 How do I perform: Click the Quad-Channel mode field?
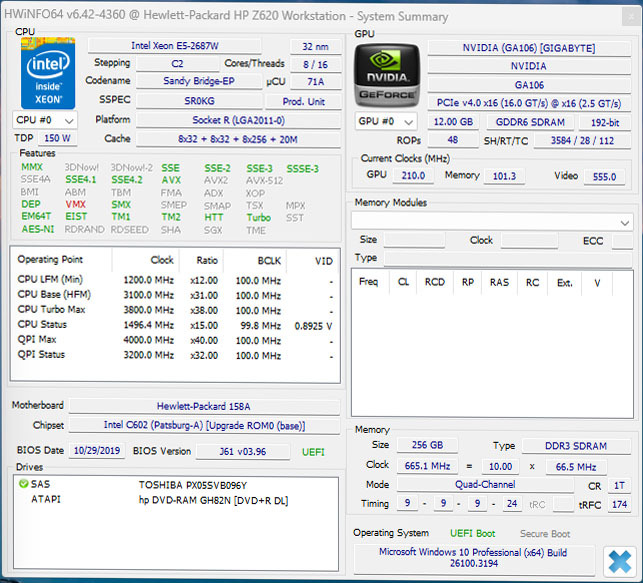(x=485, y=485)
